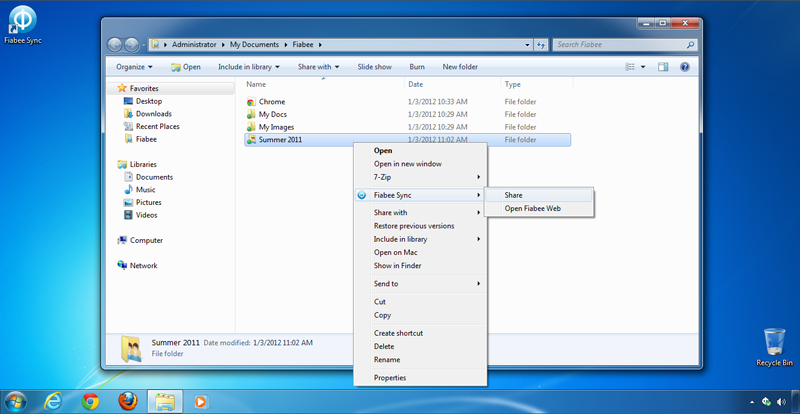This screenshot has height=414, width=800.
Task: Expand Include in library toolbar dropdown
Action: (249, 67)
